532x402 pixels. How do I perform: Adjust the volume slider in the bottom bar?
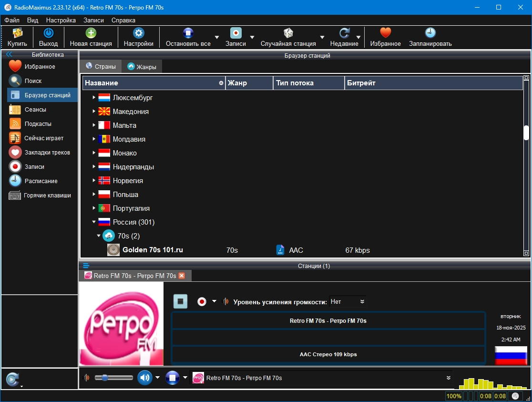click(113, 378)
